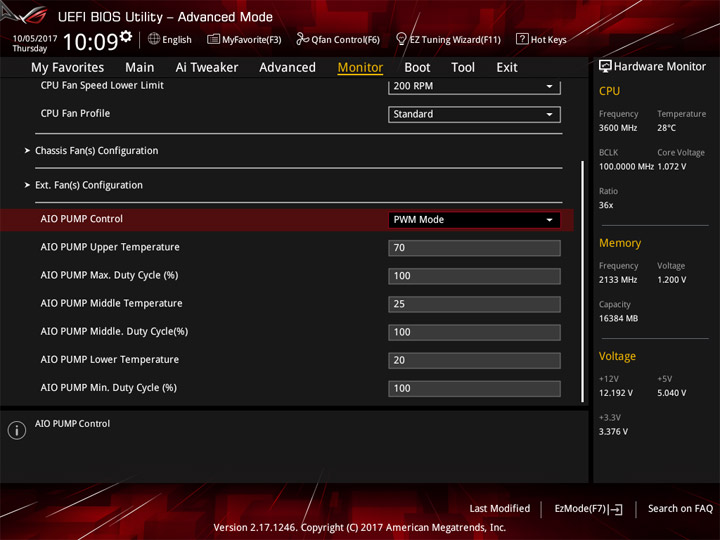This screenshot has width=720, height=540.
Task: Click the Qfan Control fan icon
Action: click(302, 39)
